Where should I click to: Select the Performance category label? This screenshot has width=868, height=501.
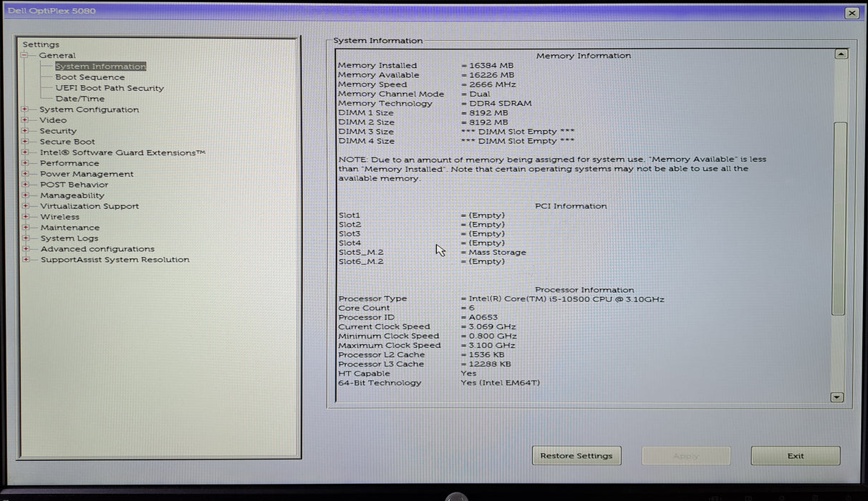click(69, 163)
